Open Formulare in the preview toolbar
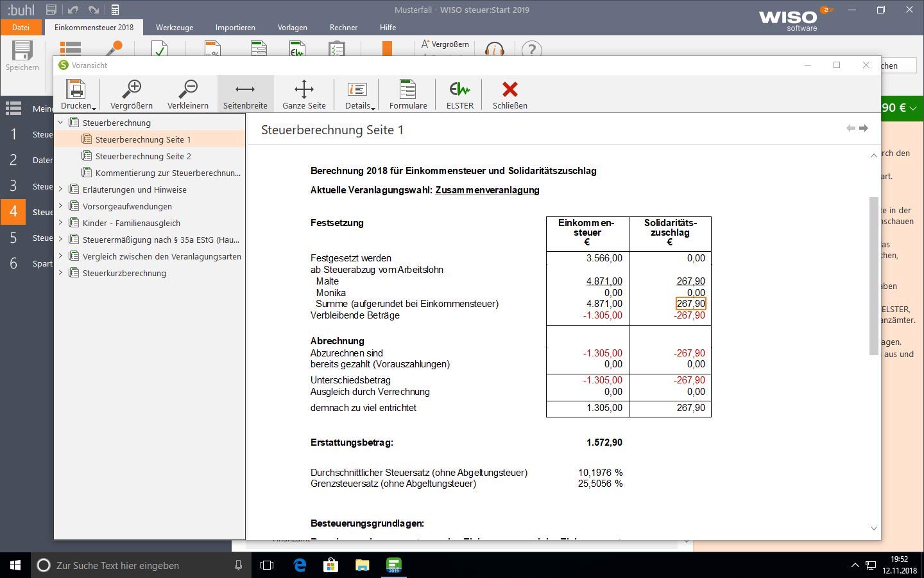 (x=408, y=94)
